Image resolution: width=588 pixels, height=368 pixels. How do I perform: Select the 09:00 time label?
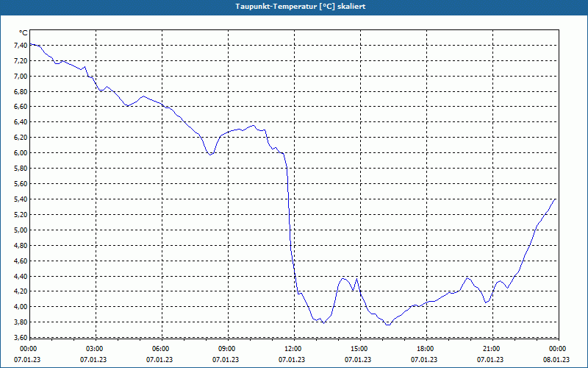click(x=229, y=349)
